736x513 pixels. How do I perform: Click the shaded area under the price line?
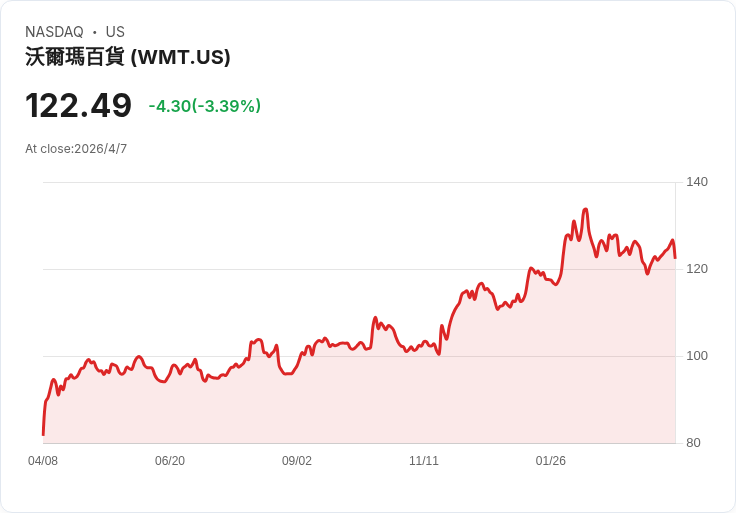(359, 404)
